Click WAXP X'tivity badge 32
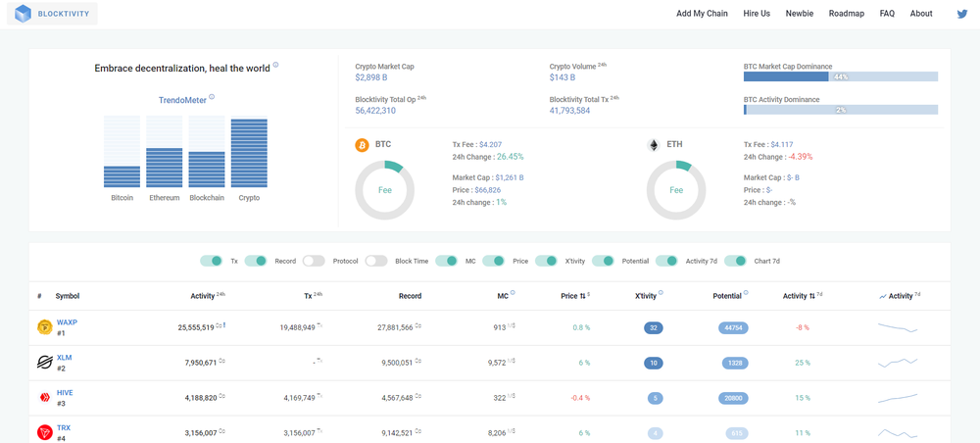Image resolution: width=980 pixels, height=443 pixels. 653,327
